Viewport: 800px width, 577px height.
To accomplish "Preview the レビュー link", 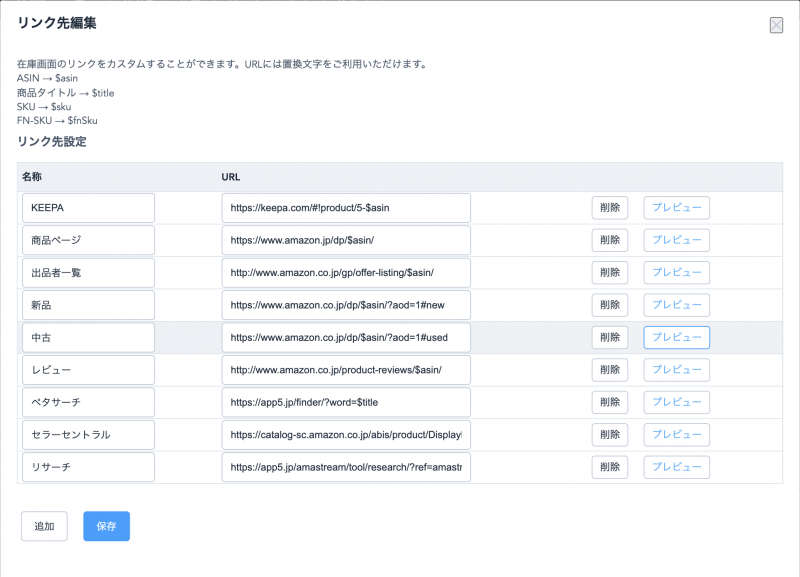I will 677,370.
